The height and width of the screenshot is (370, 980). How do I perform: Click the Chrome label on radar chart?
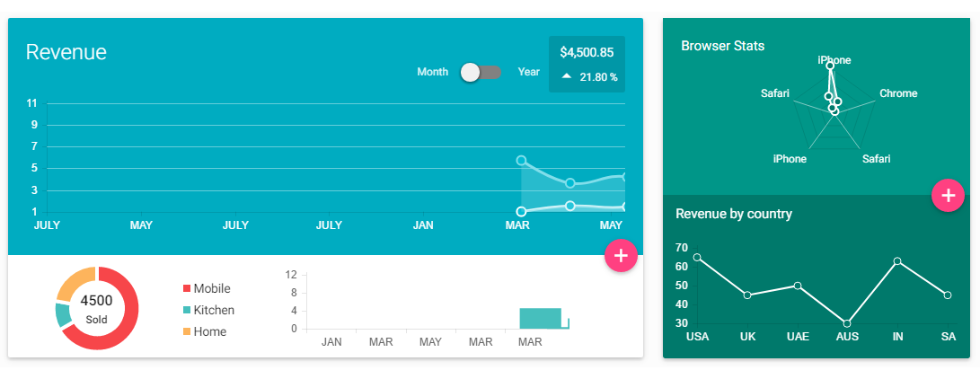898,93
